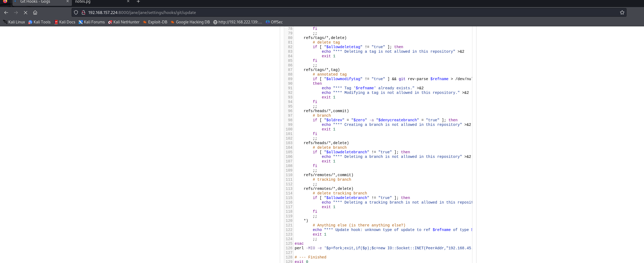Click the $allowmodifytag condition line
Viewport: 644px width, 263px height.
point(392,79)
